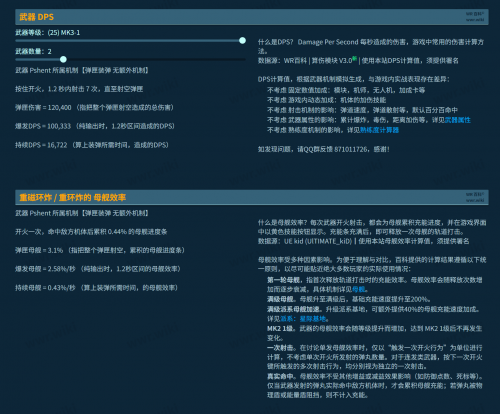Click the 武器等级: (25) MK3-1 label

48,32
